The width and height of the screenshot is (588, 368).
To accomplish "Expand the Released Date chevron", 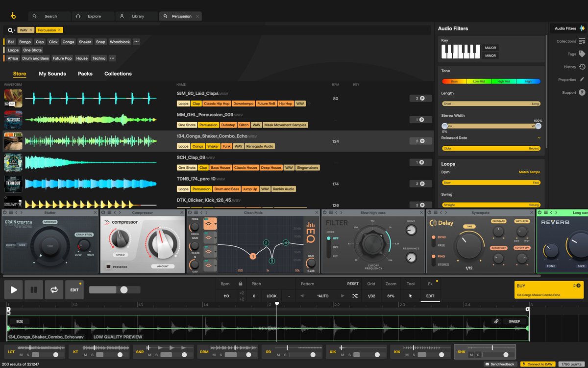I will click(539, 138).
